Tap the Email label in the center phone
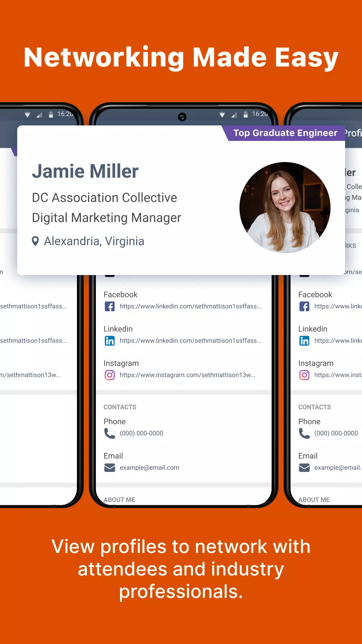The height and width of the screenshot is (644, 362). pos(113,456)
